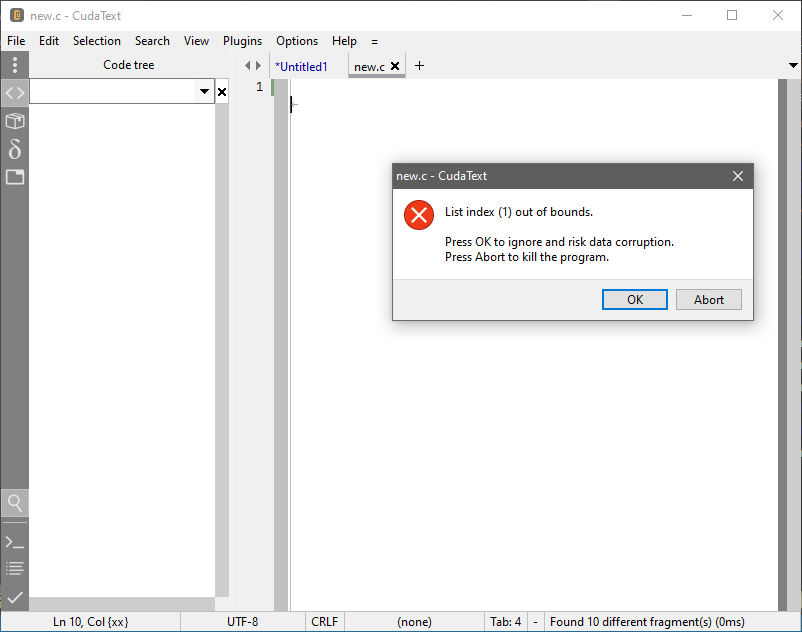Click the code tree horizontal scrollbar

[122, 604]
